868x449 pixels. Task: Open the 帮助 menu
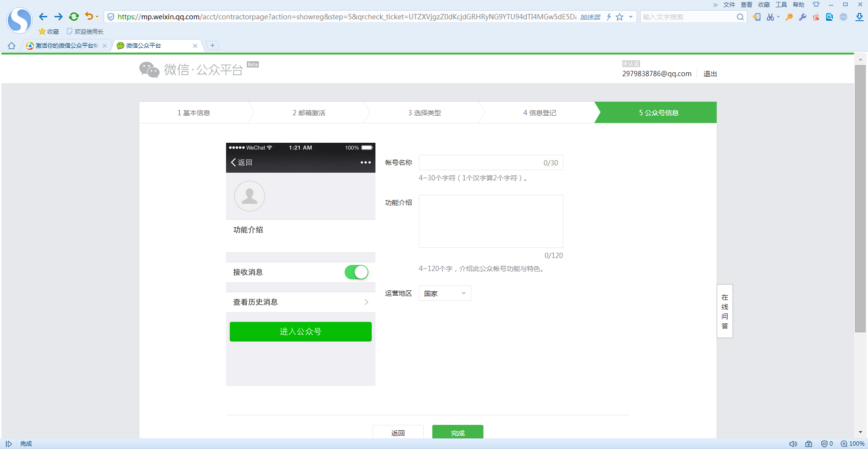click(799, 5)
